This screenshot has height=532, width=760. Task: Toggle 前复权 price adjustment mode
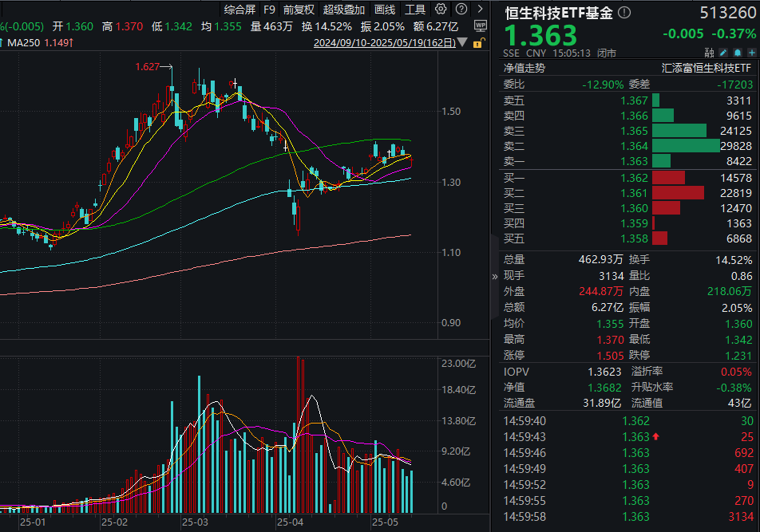(x=299, y=10)
